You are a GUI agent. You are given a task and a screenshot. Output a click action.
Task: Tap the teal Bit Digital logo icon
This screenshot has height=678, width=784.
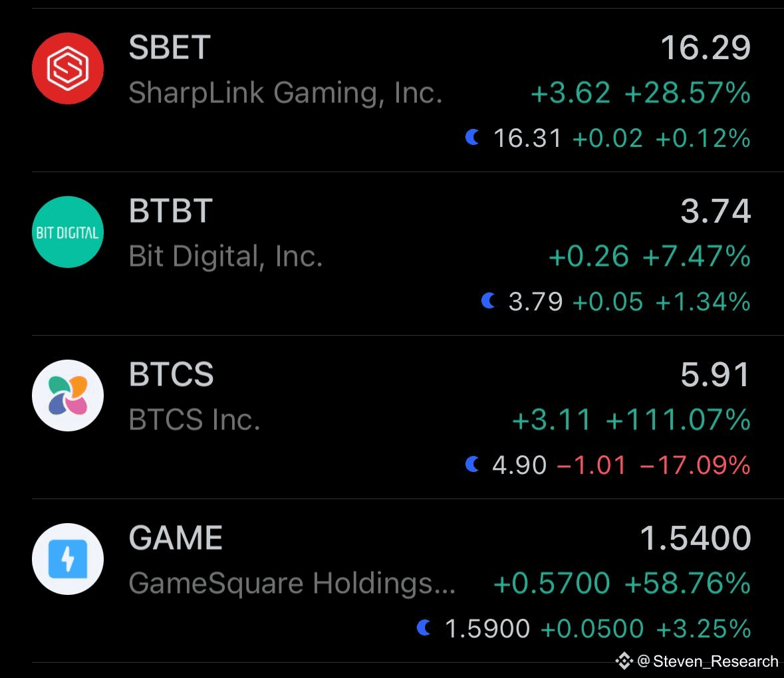coord(68,232)
